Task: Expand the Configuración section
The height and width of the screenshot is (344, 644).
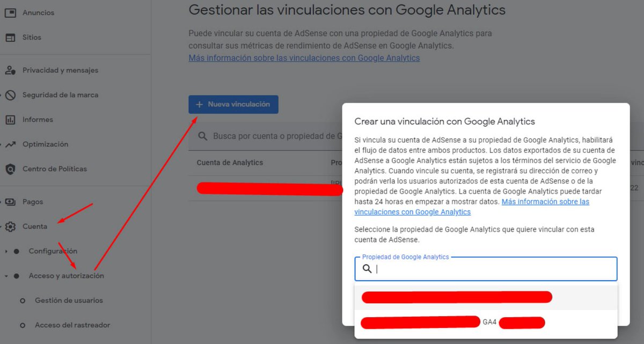Action: click(x=7, y=251)
